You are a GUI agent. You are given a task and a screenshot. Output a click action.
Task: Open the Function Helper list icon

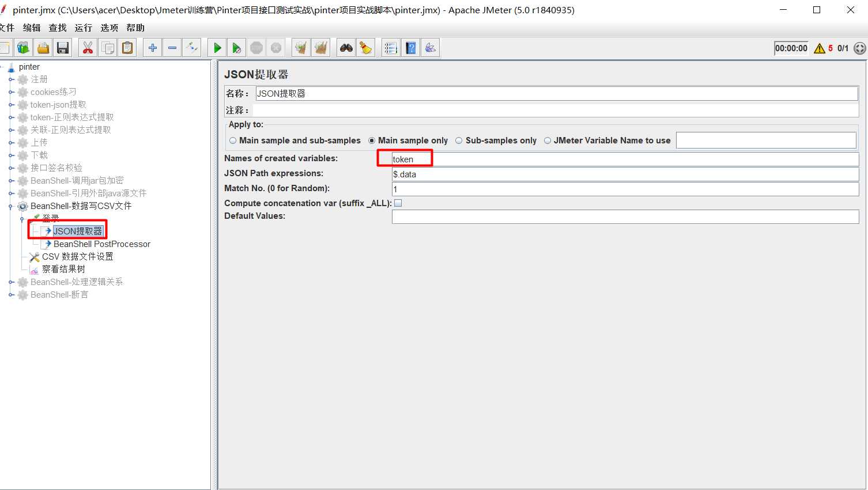[x=391, y=48]
